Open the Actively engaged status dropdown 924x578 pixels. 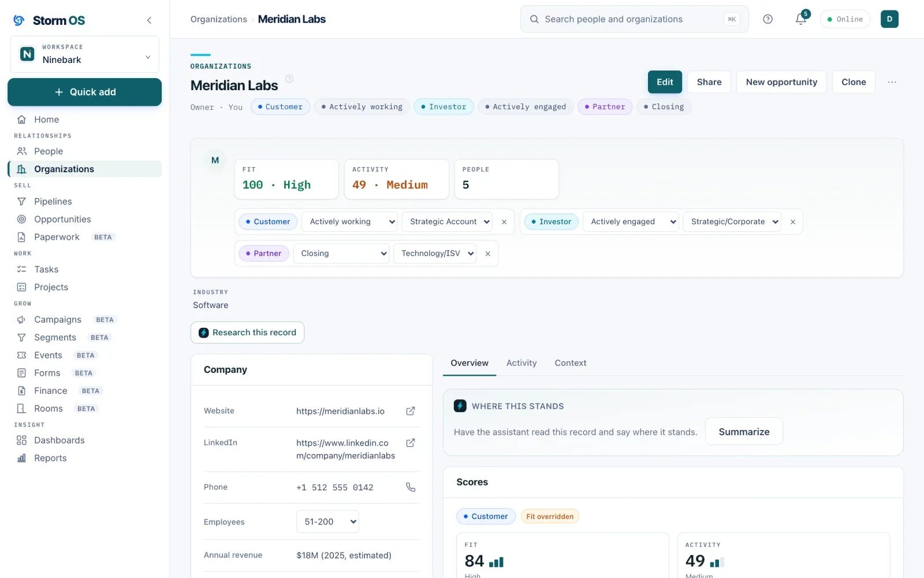631,222
